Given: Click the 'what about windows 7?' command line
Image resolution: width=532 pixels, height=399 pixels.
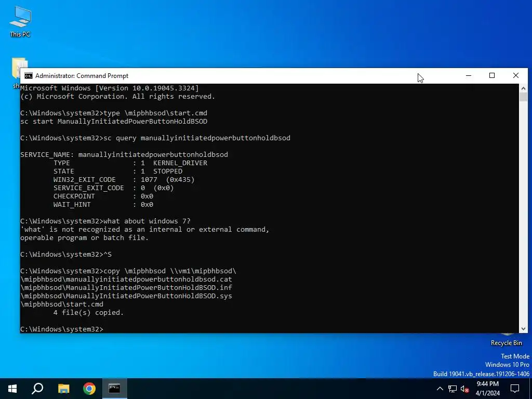Looking at the screenshot, I should coord(105,221).
